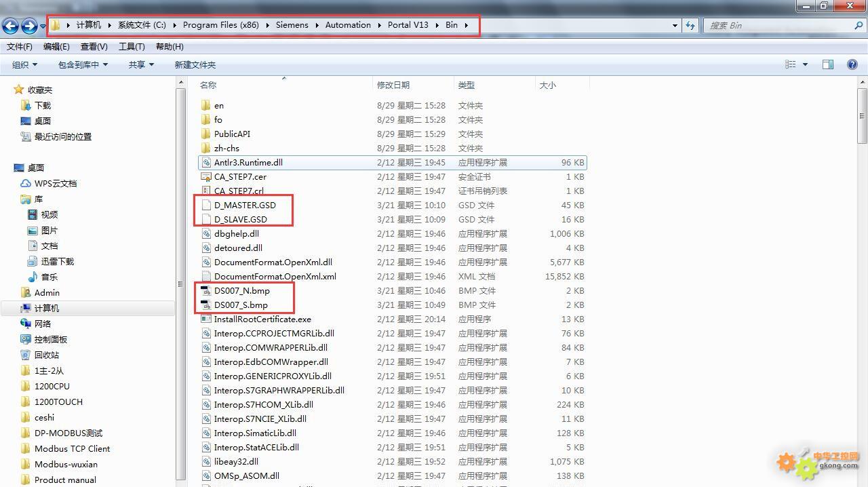Open the 帮助(H) menu
The image size is (868, 487).
coord(170,47)
